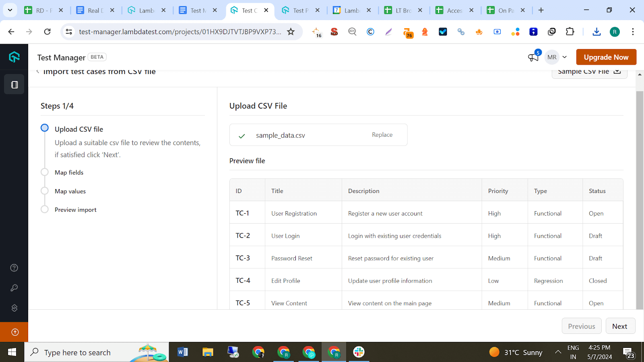Image resolution: width=644 pixels, height=362 pixels.
Task: Open the Windows notification center
Action: point(629,353)
